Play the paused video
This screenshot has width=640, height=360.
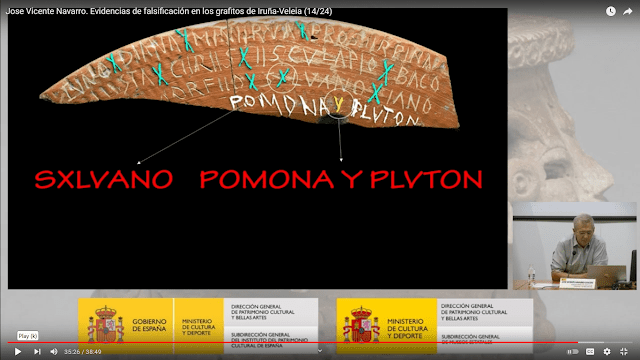click(18, 351)
